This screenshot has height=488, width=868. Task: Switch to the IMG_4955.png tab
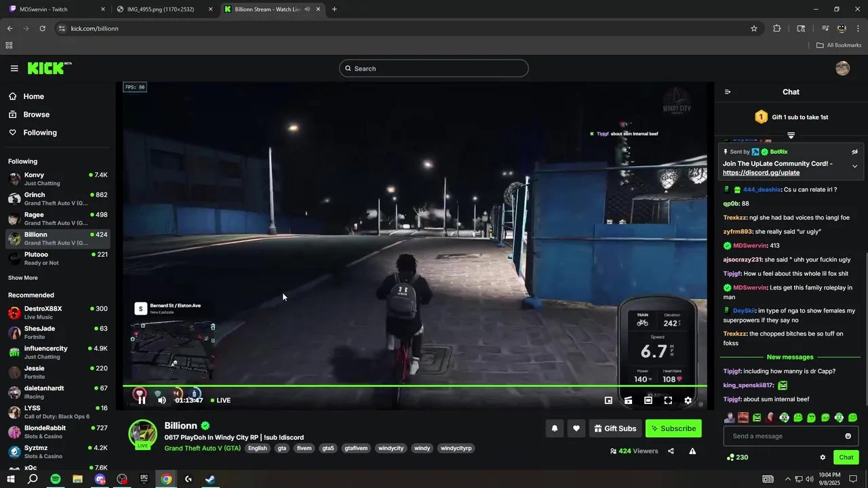[165, 9]
